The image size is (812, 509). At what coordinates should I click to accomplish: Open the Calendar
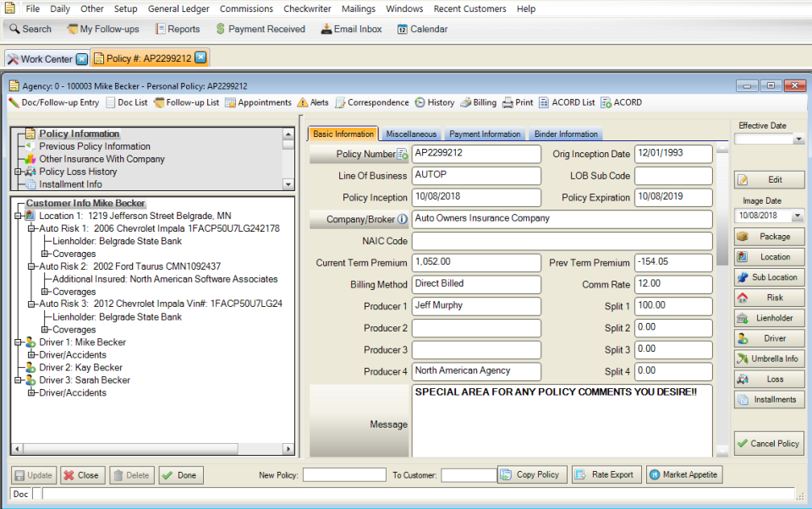pos(421,28)
